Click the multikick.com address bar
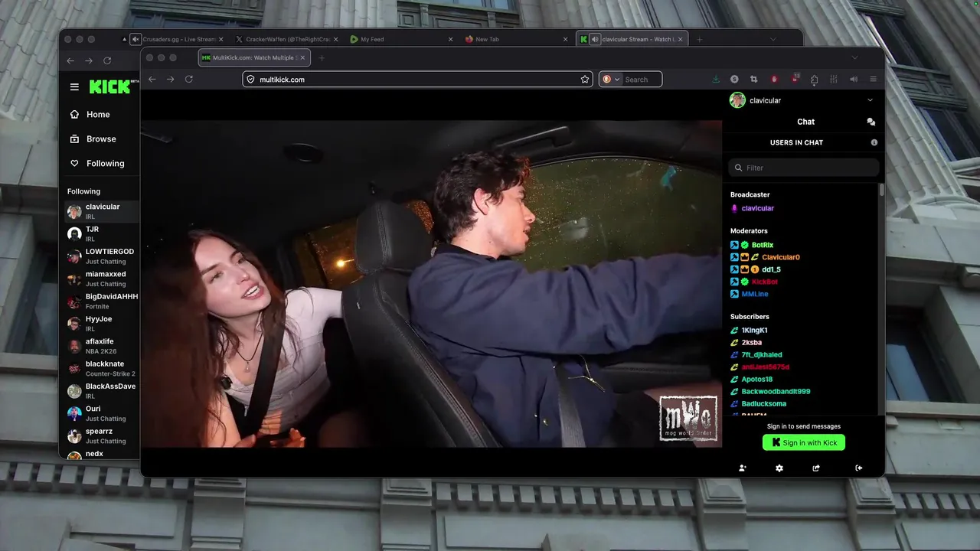The height and width of the screenshot is (551, 980). pos(417,79)
